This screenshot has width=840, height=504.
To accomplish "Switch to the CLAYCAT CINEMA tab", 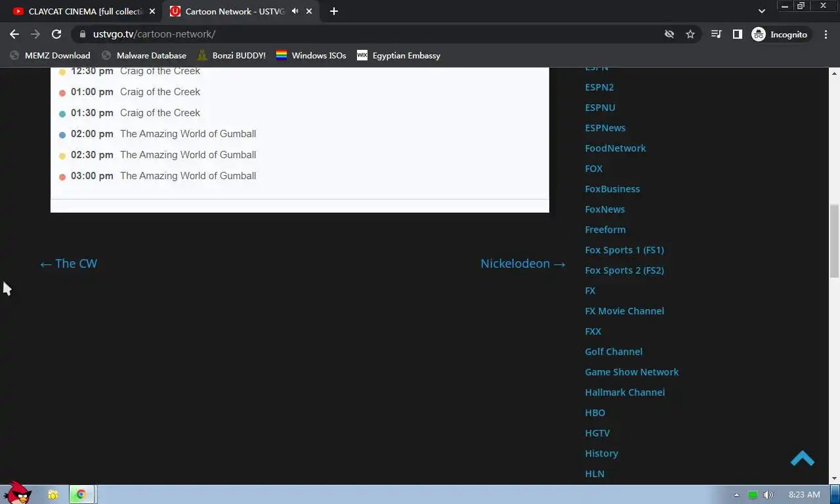I will [85, 11].
